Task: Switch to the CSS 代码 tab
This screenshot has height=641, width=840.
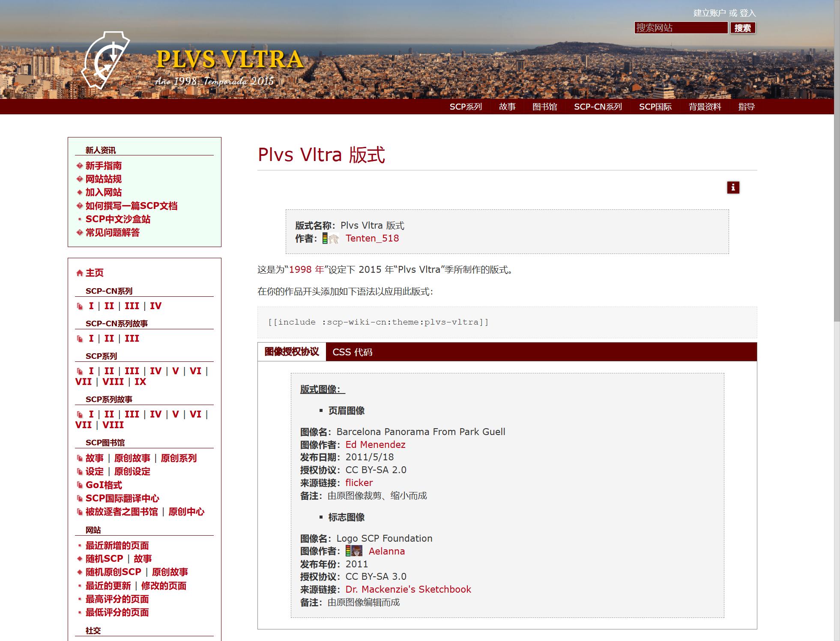Action: pos(352,352)
